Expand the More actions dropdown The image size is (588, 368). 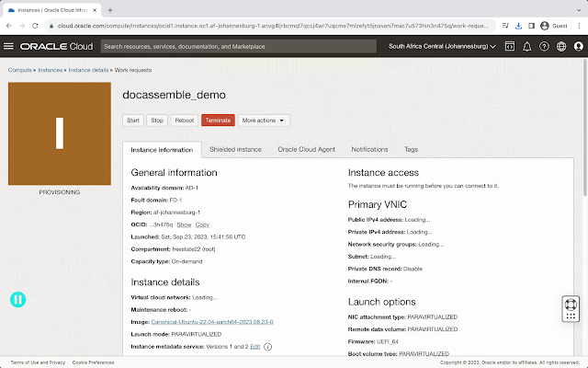(264, 121)
